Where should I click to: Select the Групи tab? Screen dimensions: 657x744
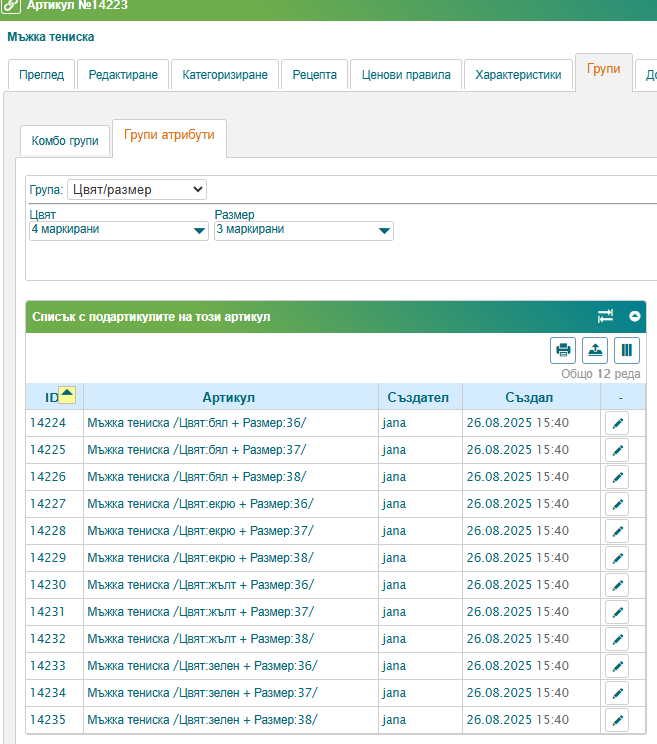[x=604, y=70]
